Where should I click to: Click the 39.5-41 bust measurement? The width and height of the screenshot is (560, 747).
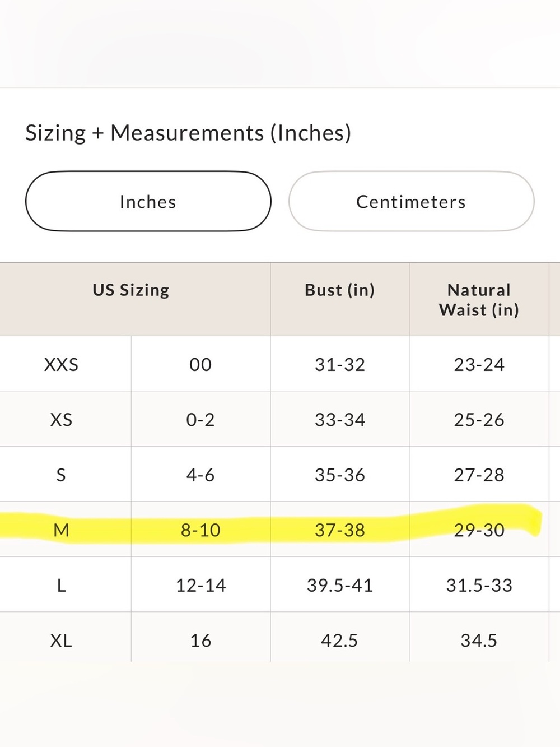[340, 586]
